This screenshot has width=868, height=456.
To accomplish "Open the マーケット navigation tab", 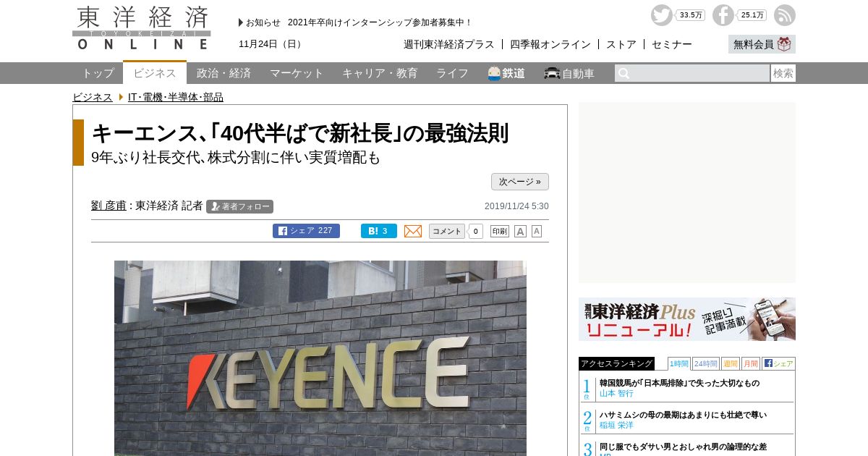I will click(297, 73).
